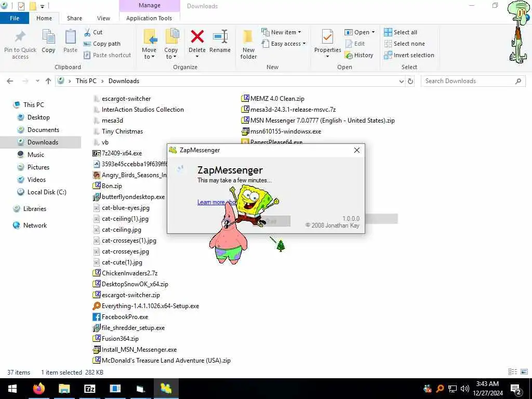Image resolution: width=532 pixels, height=399 pixels.
Task: Open recent locations dropdown arrow
Action: click(x=37, y=81)
